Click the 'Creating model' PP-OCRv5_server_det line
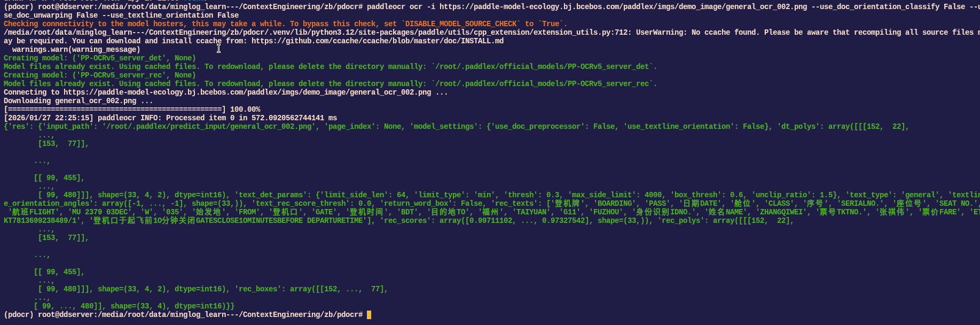Image resolution: width=980 pixels, height=325 pixels. [100, 58]
